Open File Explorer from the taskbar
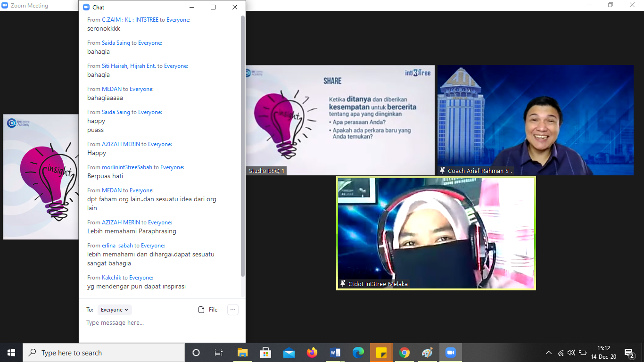This screenshot has width=644, height=362. point(243,353)
